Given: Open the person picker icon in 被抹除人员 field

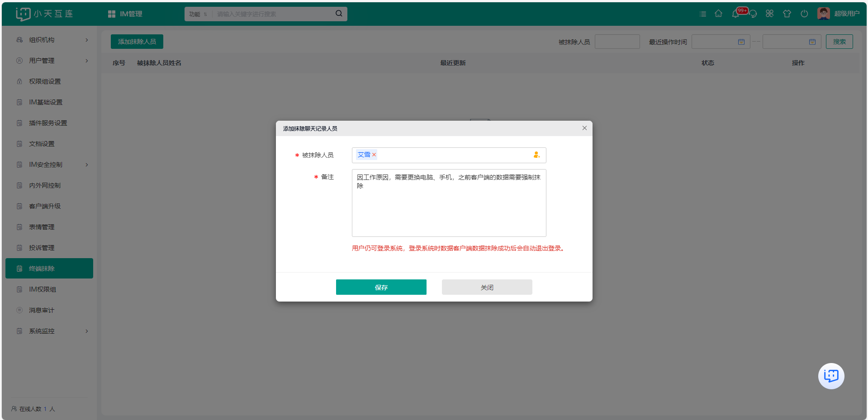Looking at the screenshot, I should point(536,155).
